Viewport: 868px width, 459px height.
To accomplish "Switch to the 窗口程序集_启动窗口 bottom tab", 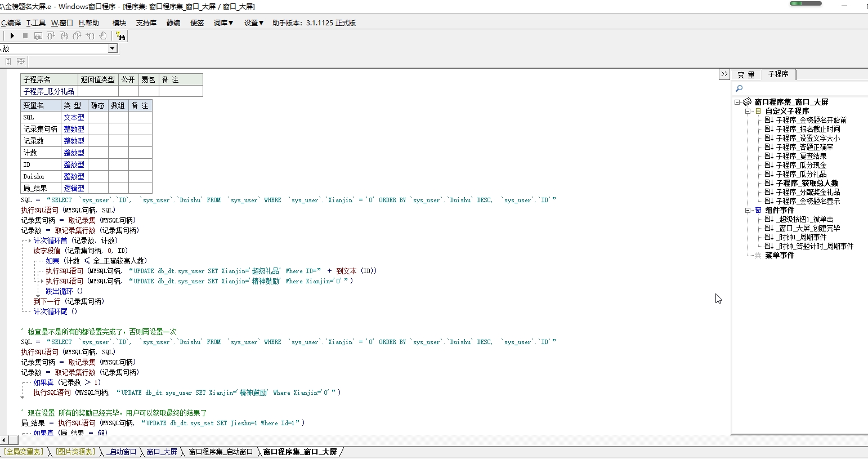I will click(x=221, y=452).
